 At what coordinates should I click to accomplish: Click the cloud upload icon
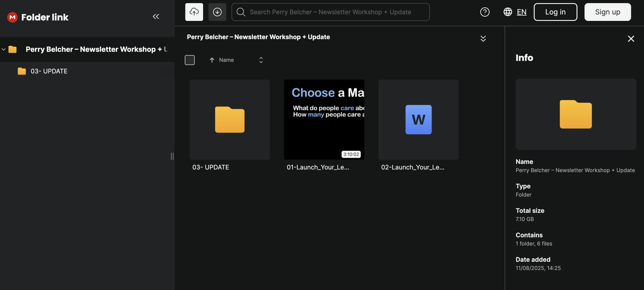click(194, 12)
